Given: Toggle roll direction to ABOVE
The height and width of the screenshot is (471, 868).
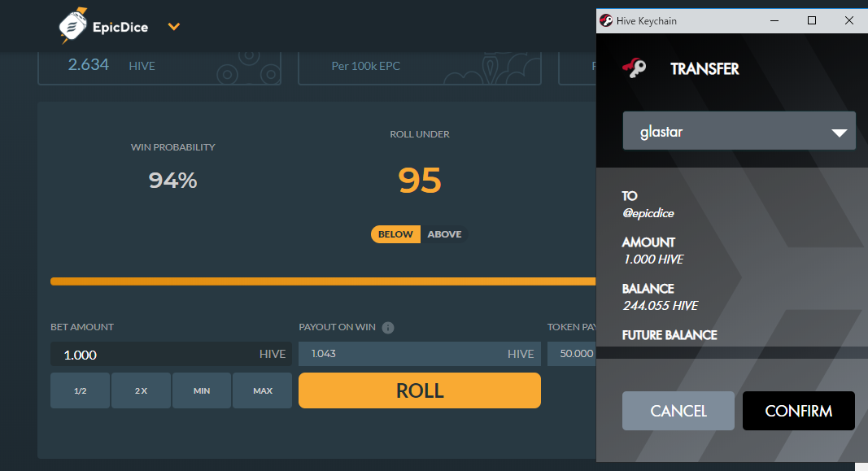Looking at the screenshot, I should pos(444,234).
